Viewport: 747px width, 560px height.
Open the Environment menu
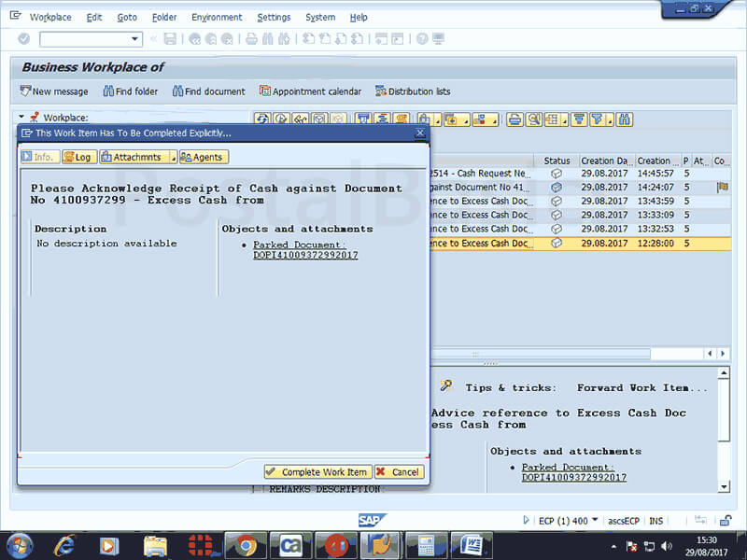tap(216, 17)
